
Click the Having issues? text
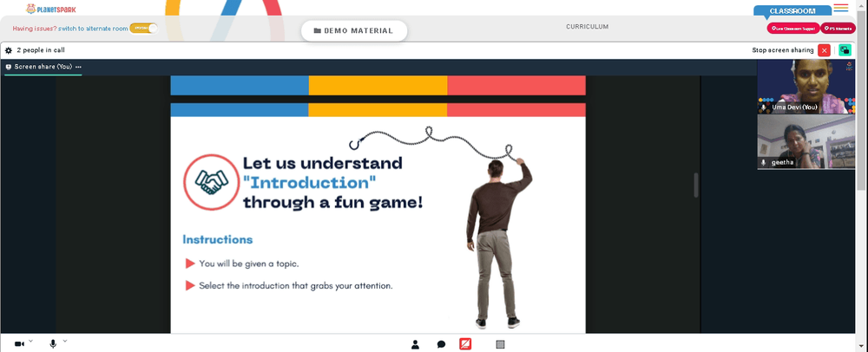(x=35, y=29)
